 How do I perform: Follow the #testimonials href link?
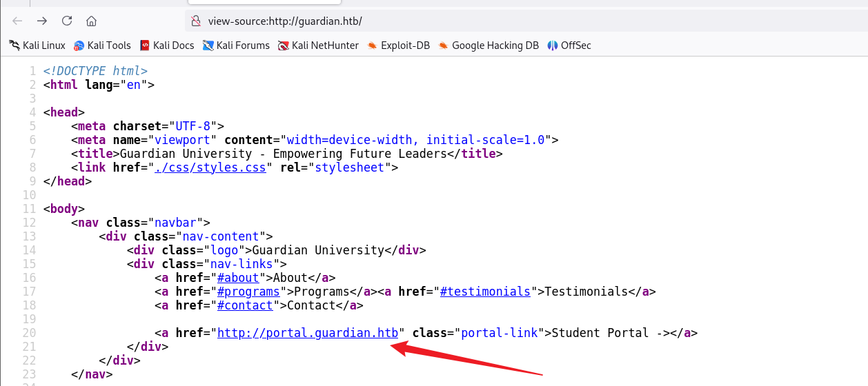486,292
